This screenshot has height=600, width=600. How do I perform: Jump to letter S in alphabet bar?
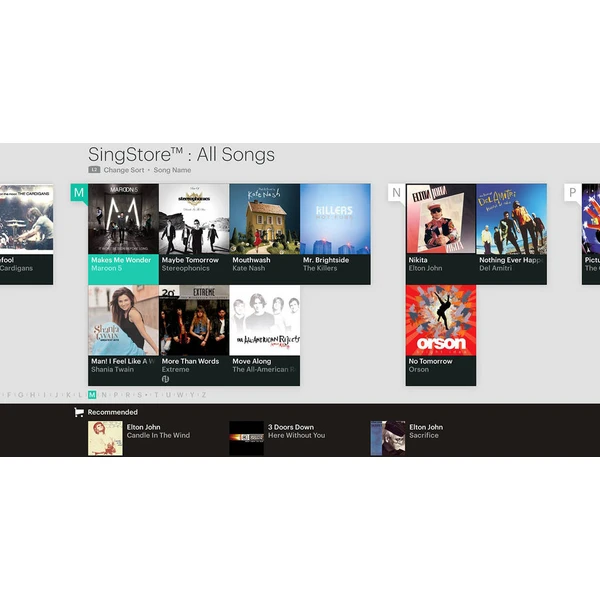[140, 395]
